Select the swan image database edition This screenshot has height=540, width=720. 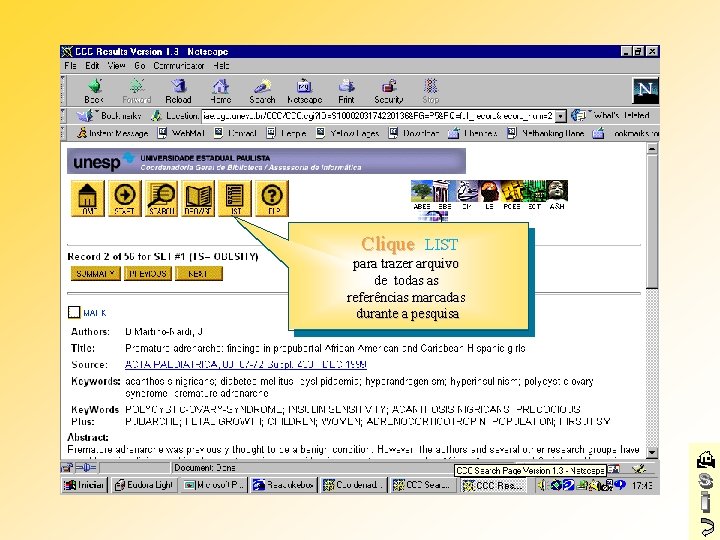(467, 191)
